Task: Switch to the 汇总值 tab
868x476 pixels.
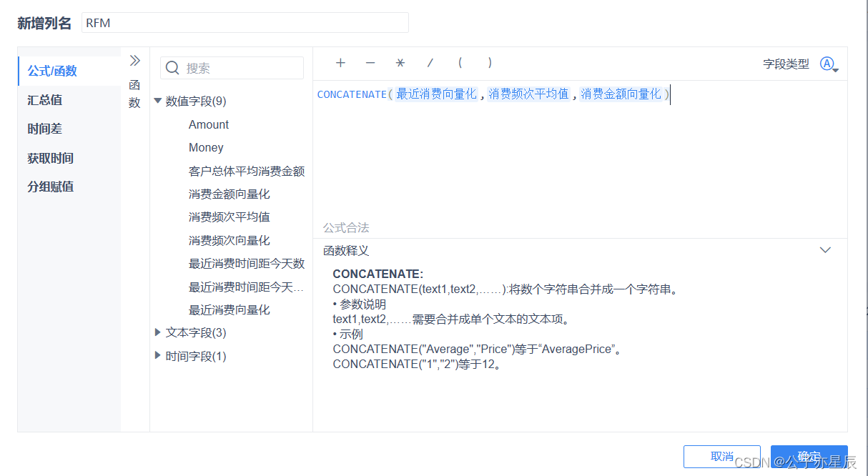Action: 69,100
